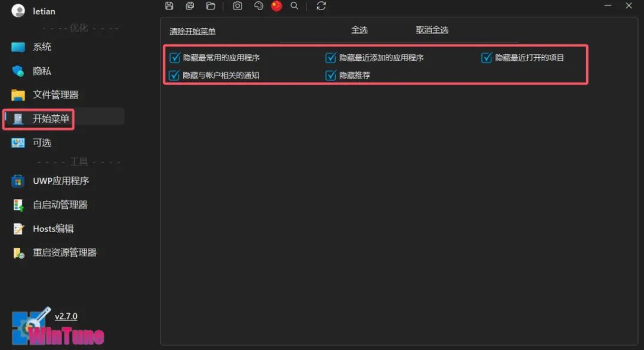Click the 取消全选 link
This screenshot has height=350, width=644.
pos(432,30)
